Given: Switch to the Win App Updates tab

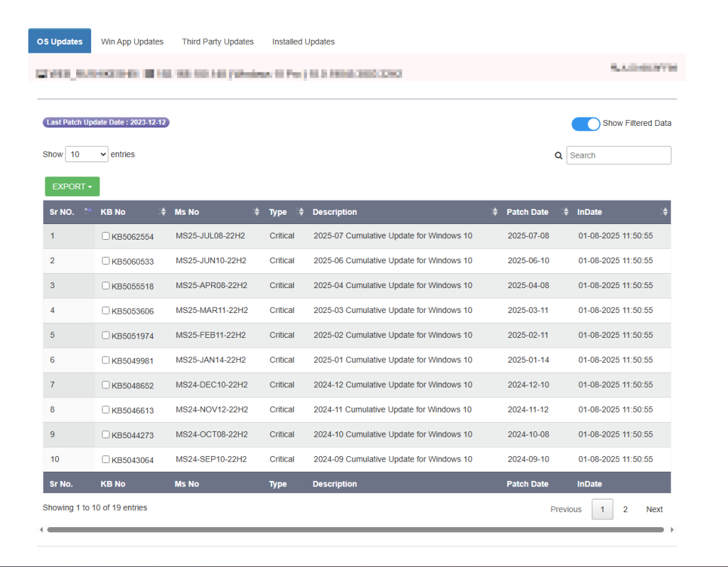Looking at the screenshot, I should [x=132, y=42].
